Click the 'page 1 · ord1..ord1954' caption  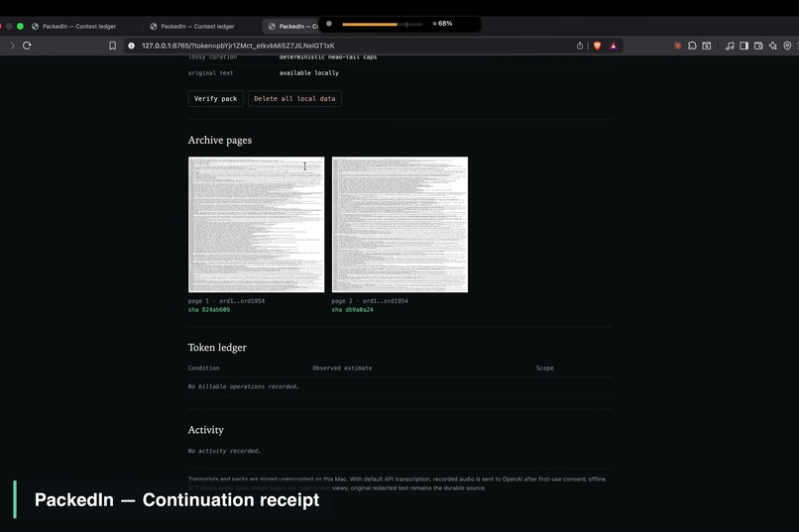point(226,301)
